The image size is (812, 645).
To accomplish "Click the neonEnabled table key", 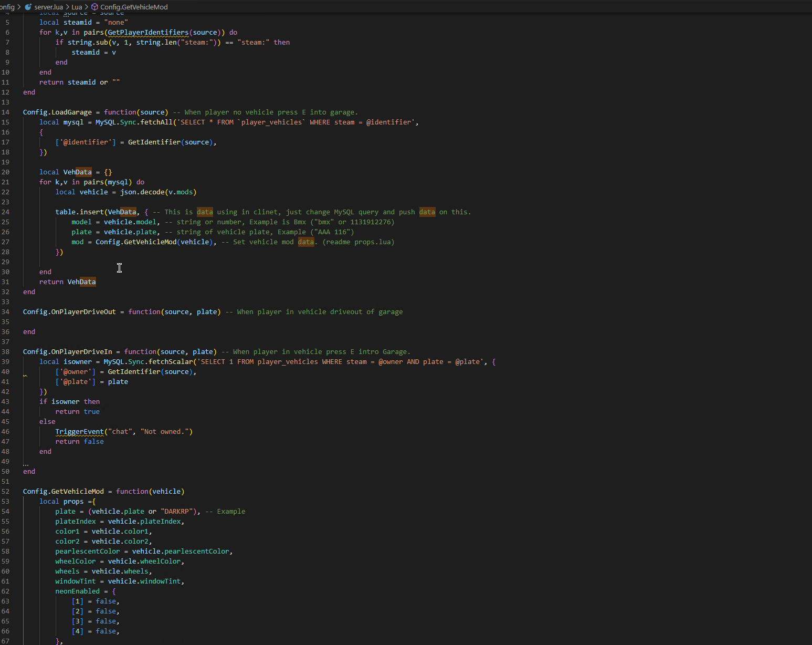I will tap(77, 591).
